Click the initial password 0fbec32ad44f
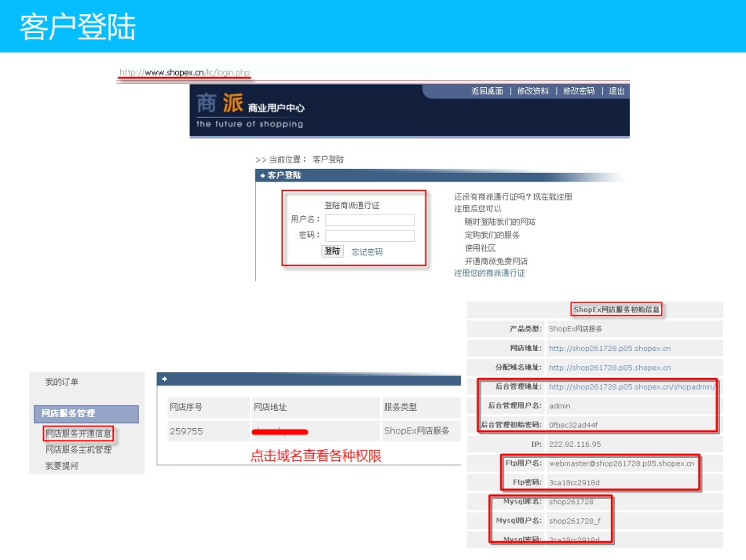 (x=572, y=425)
